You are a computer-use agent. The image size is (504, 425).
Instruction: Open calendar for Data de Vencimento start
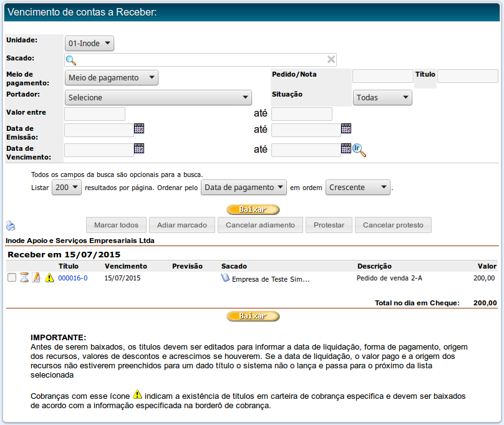click(x=139, y=148)
